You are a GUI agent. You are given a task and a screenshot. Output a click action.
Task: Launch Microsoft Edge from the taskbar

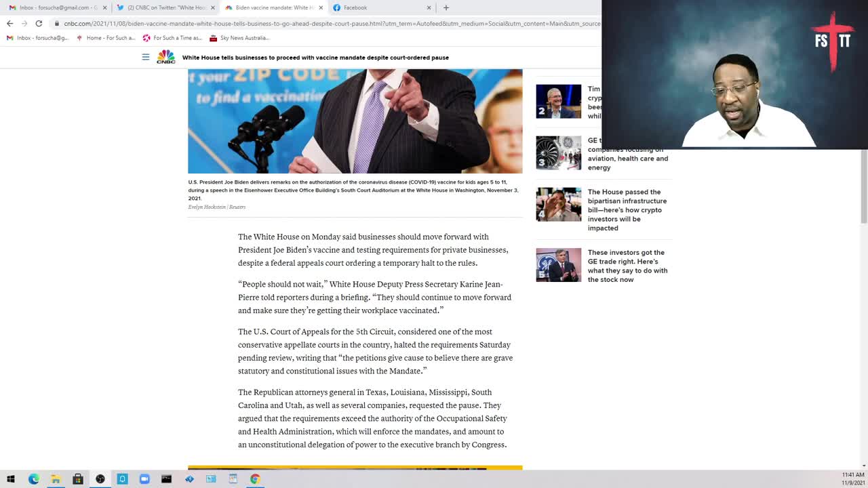point(33,479)
